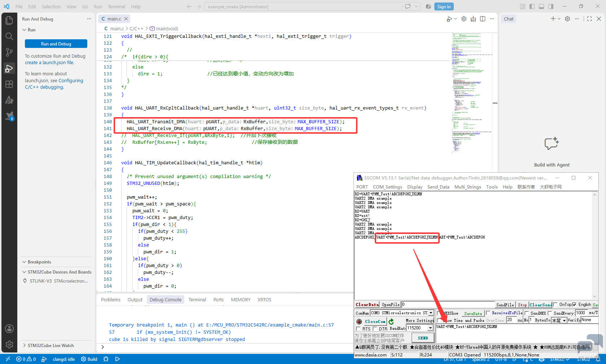The height and width of the screenshot is (364, 606).
Task: Open the Accounts icon in the activity bar
Action: tap(9, 329)
